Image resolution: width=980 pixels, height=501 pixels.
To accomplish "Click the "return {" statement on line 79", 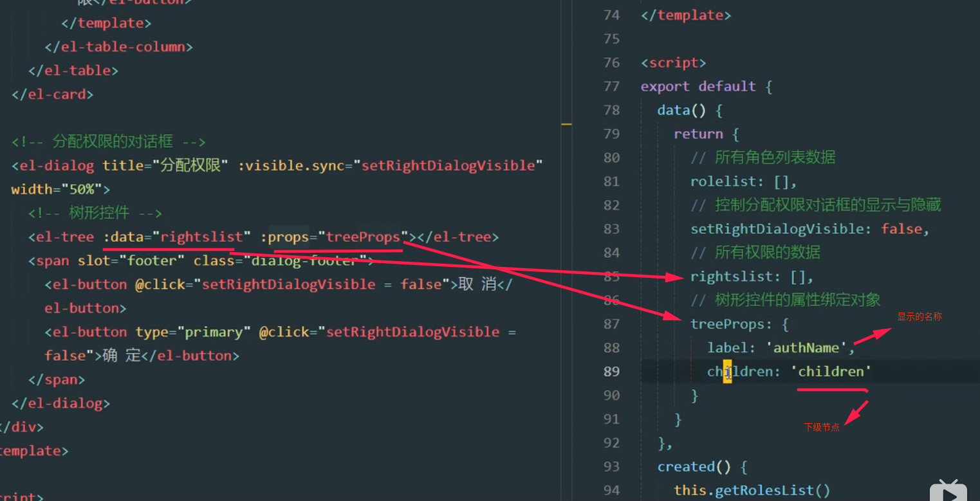I will pos(707,134).
